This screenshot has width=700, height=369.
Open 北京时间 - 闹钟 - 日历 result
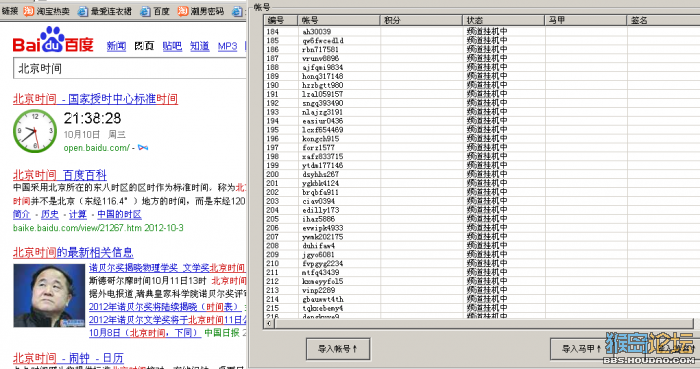68,358
